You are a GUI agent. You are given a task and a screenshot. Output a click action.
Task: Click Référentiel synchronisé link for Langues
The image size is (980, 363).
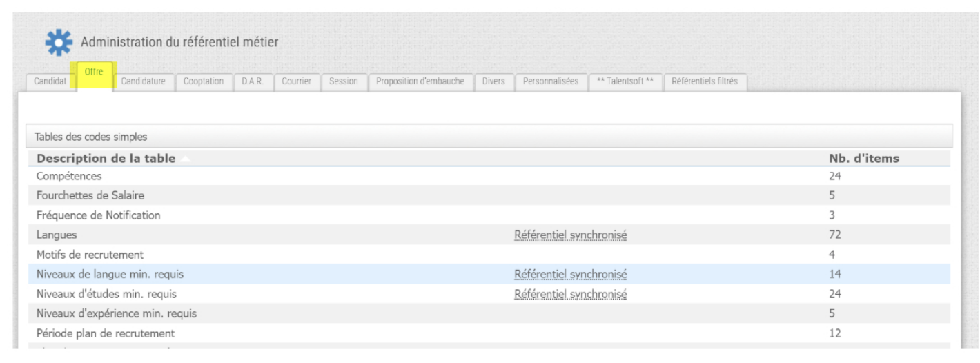570,235
